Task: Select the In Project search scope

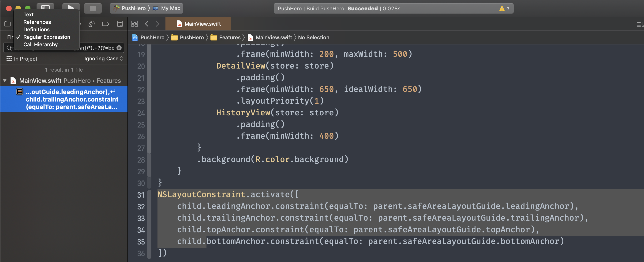Action: point(25,58)
